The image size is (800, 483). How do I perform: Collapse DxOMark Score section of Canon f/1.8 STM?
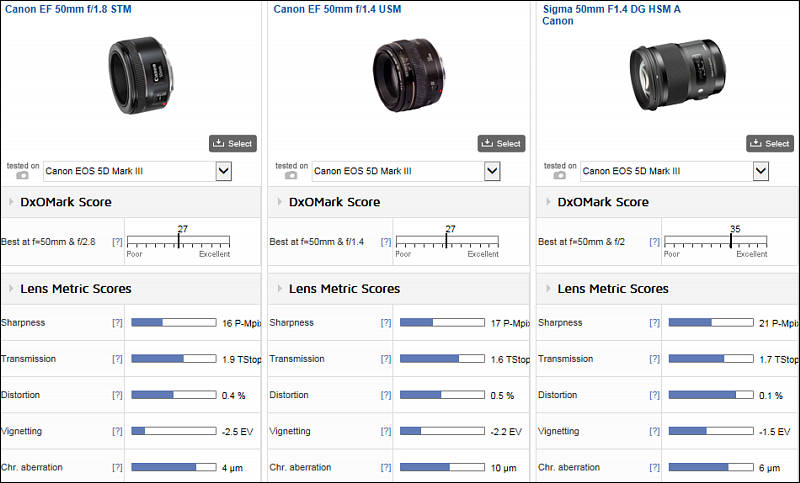pyautogui.click(x=11, y=202)
